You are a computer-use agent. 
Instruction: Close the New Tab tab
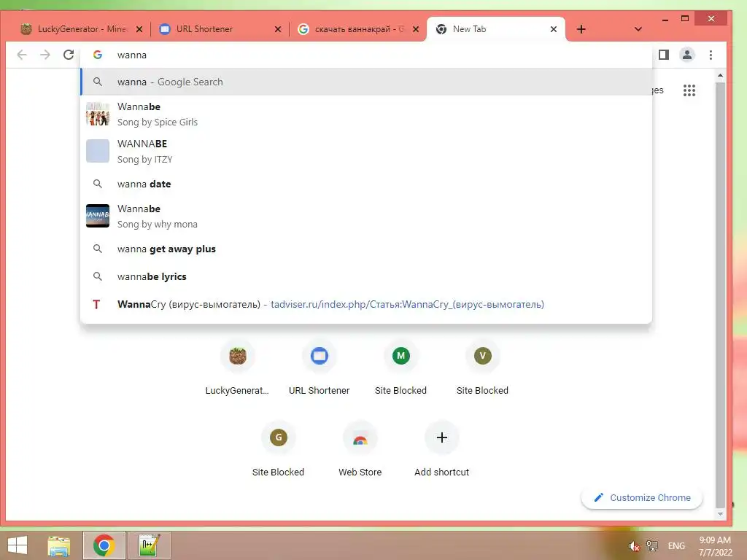pos(553,29)
